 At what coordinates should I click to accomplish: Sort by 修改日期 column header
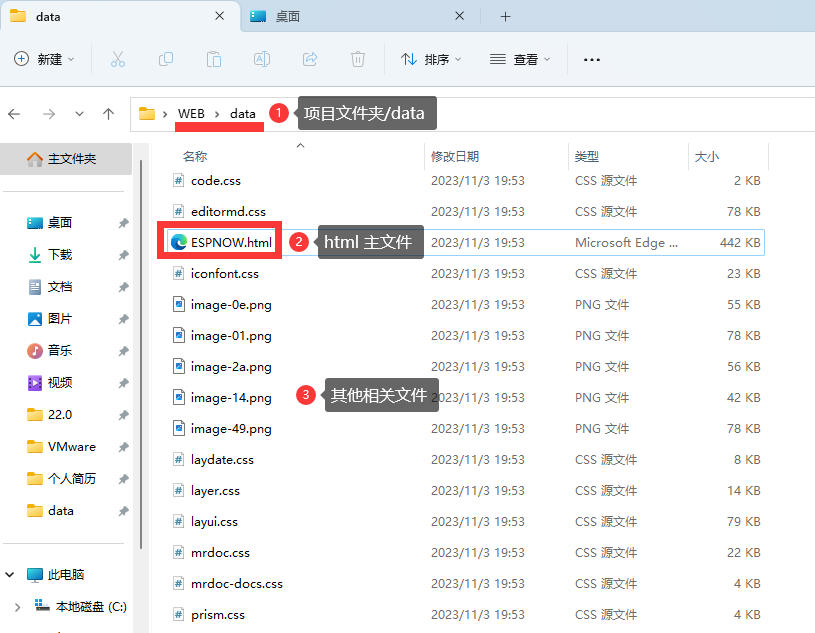point(455,156)
